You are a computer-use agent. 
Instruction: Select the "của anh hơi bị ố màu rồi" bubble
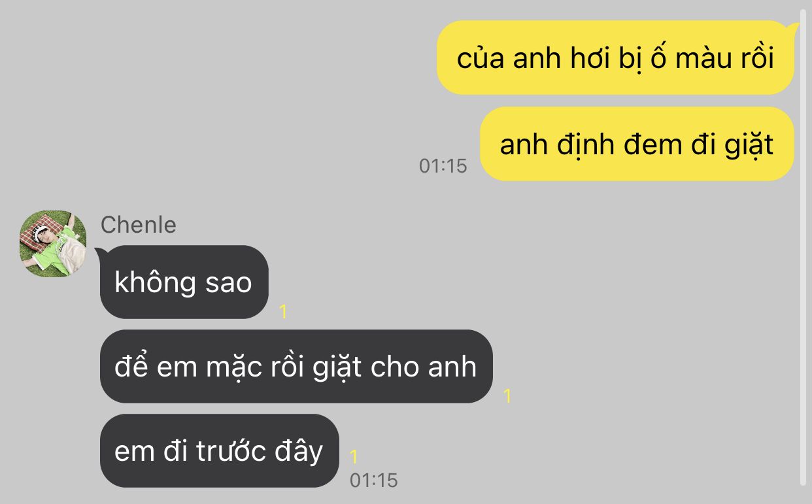point(616,58)
